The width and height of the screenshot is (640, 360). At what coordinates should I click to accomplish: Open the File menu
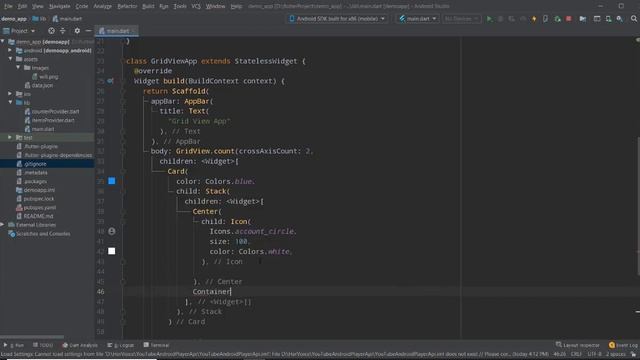tap(8, 6)
